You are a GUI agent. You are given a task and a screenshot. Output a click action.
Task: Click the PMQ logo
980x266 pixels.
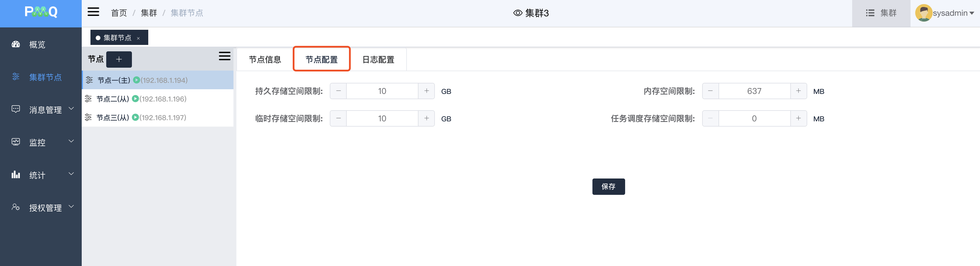point(41,12)
